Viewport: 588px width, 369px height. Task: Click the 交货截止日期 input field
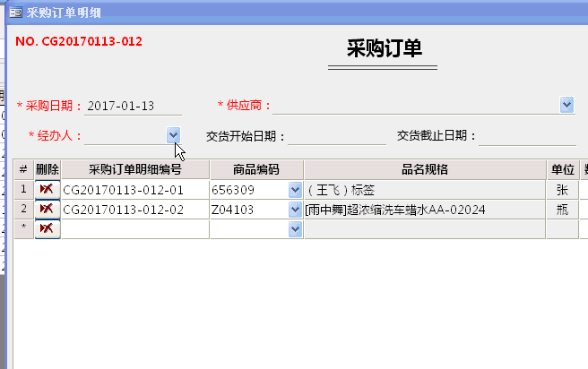pyautogui.click(x=527, y=136)
